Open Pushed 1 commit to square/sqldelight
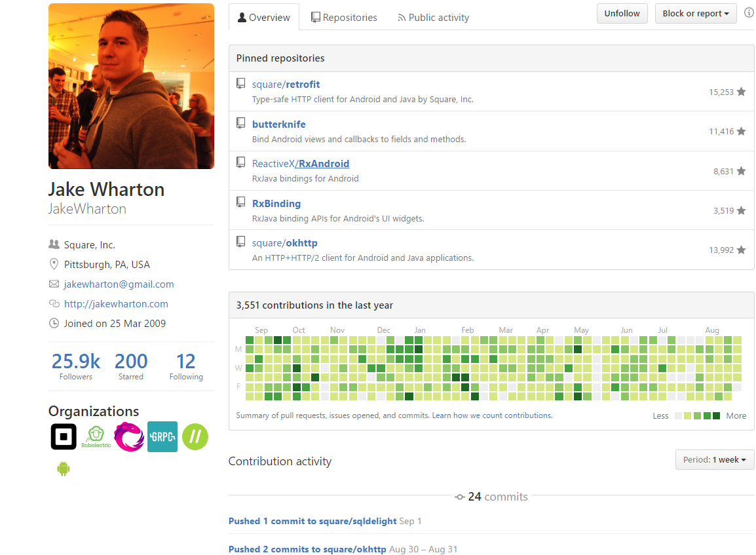 312,521
